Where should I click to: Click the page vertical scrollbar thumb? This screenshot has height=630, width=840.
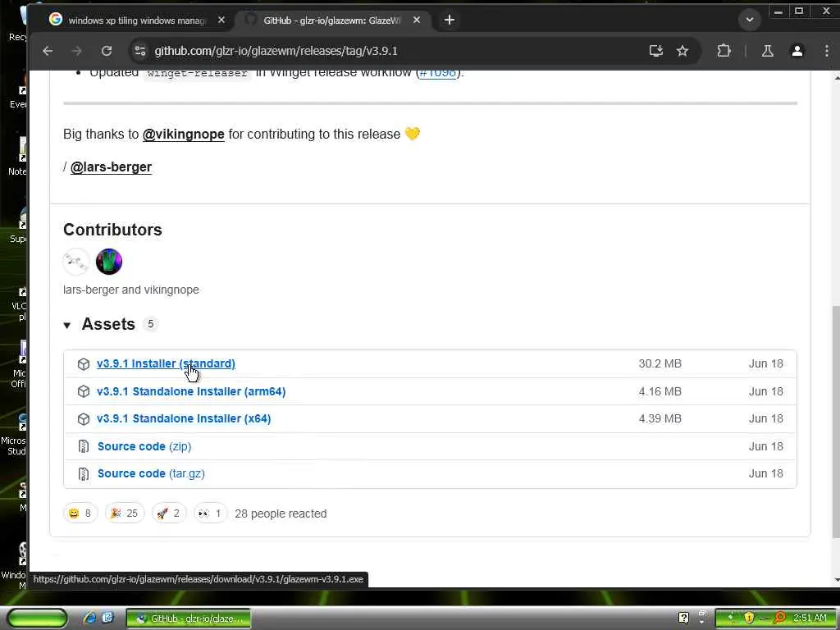(836, 422)
